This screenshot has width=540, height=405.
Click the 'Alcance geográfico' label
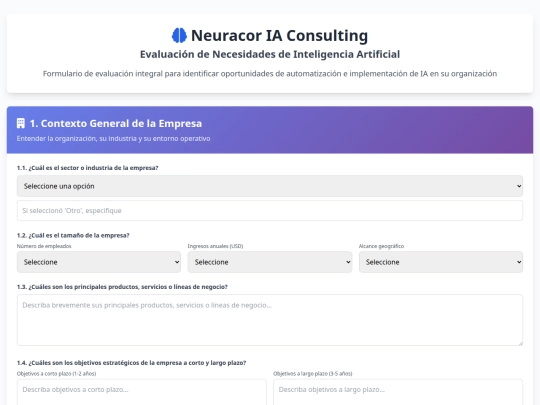pos(381,246)
